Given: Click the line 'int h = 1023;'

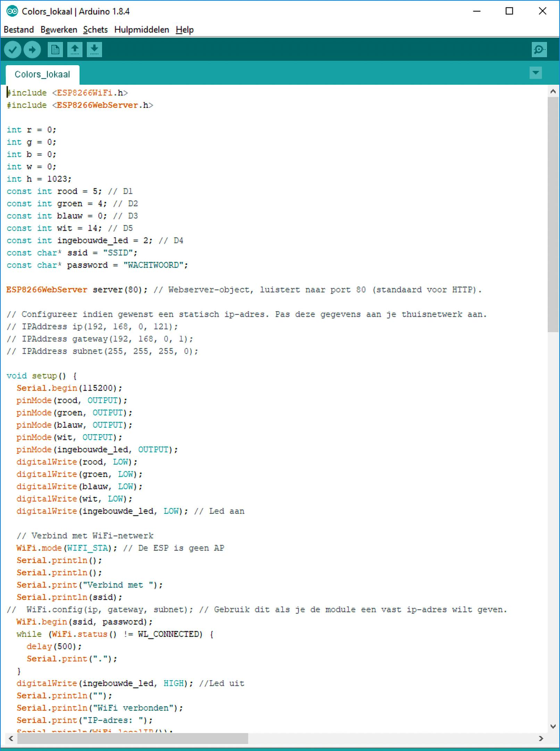Looking at the screenshot, I should [x=39, y=179].
